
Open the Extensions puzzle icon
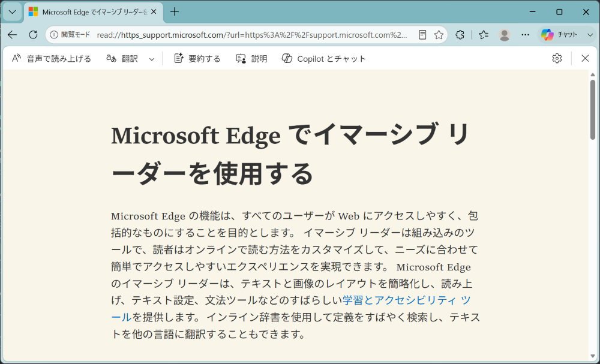(460, 35)
